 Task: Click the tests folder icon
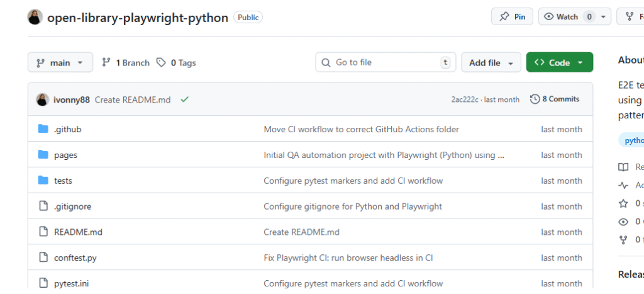(43, 181)
